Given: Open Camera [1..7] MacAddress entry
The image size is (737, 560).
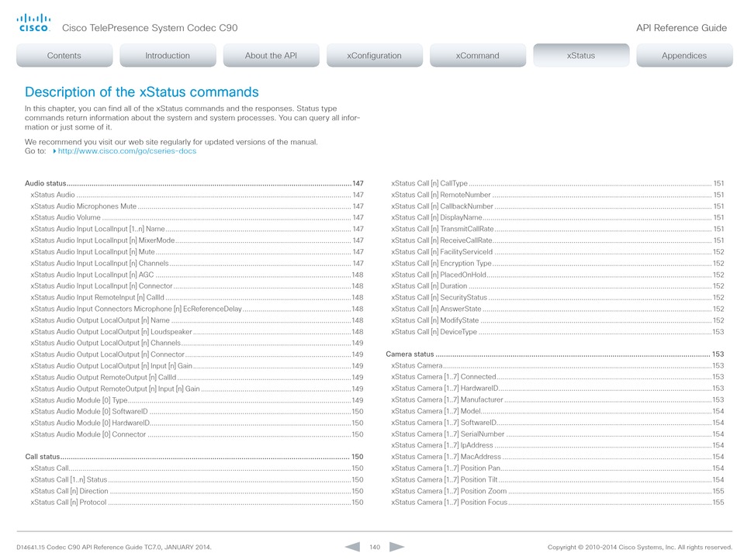Looking at the screenshot, I should 558,457.
